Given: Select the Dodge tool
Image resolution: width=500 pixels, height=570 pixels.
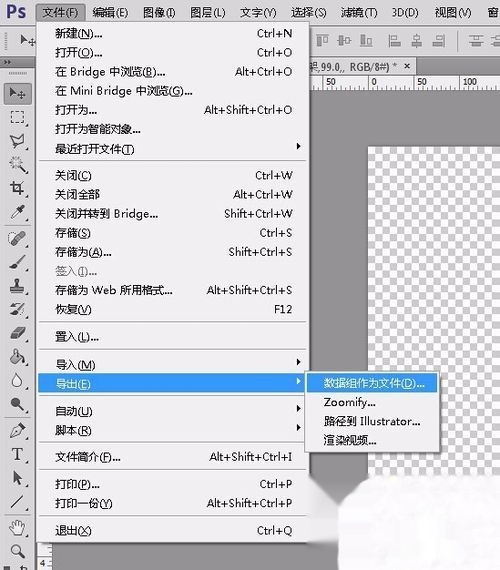Looking at the screenshot, I should (17, 404).
